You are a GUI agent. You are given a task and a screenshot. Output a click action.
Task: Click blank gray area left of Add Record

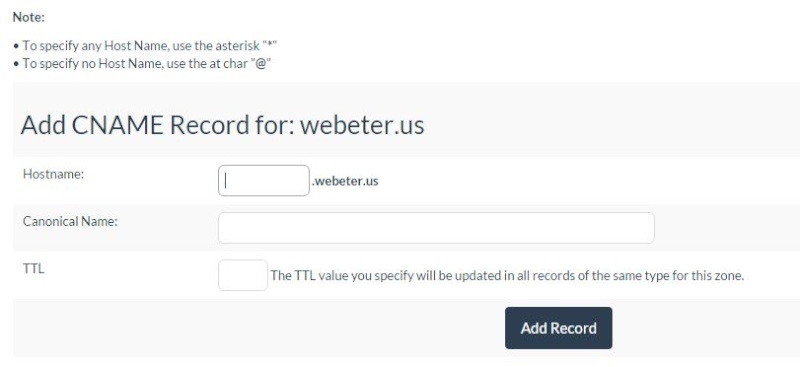click(255, 328)
